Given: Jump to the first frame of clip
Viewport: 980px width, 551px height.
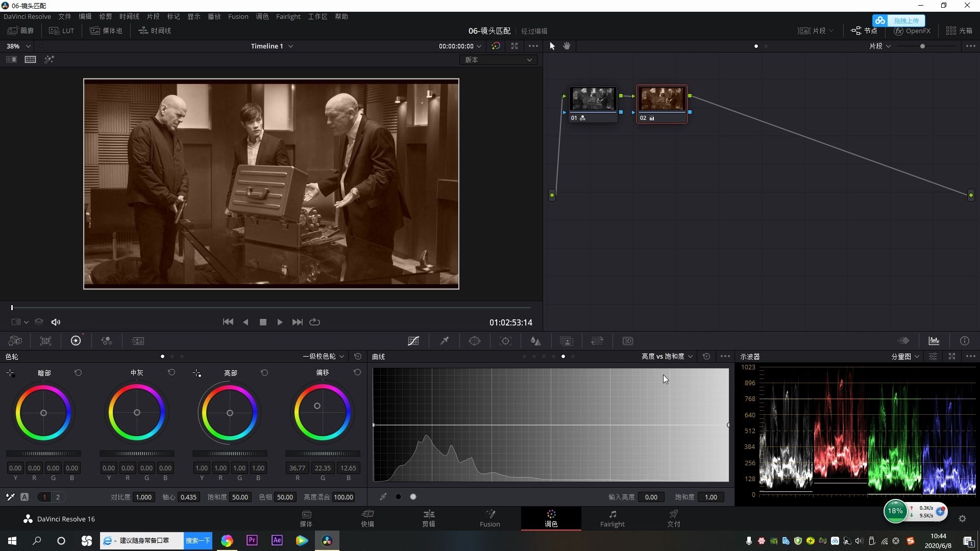Looking at the screenshot, I should click(228, 322).
